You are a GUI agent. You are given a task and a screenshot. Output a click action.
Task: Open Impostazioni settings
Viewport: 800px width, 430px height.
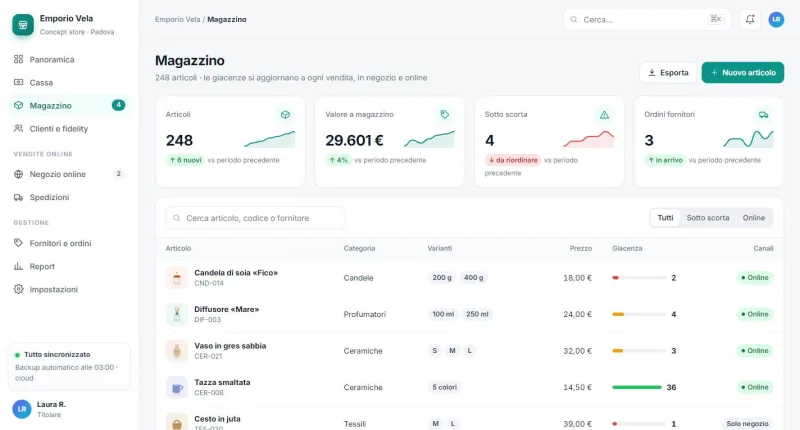click(x=69, y=289)
